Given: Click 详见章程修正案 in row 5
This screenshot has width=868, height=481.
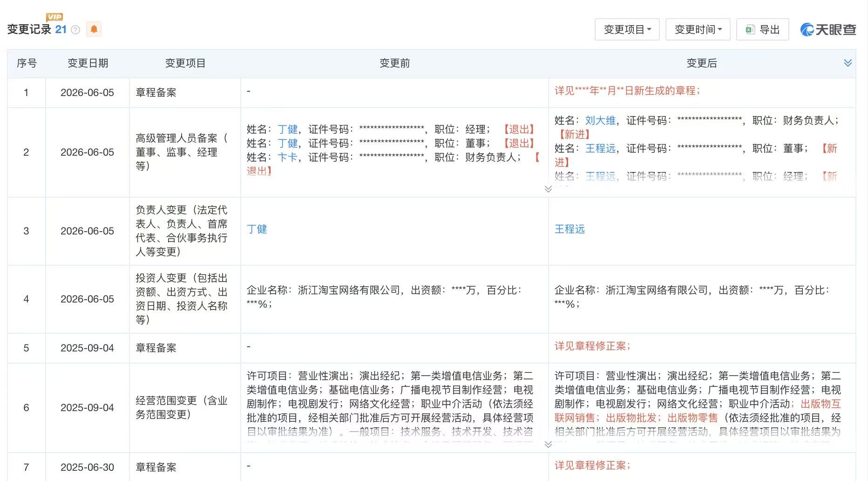Looking at the screenshot, I should point(592,346).
